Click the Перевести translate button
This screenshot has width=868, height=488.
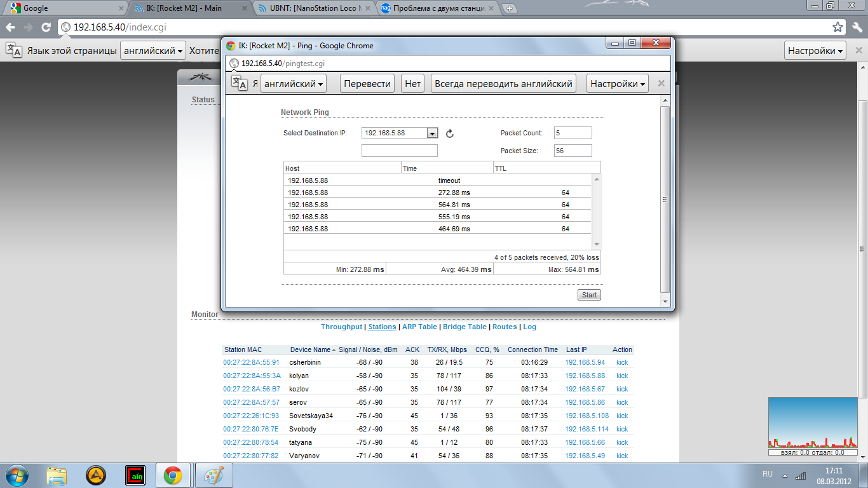click(367, 83)
